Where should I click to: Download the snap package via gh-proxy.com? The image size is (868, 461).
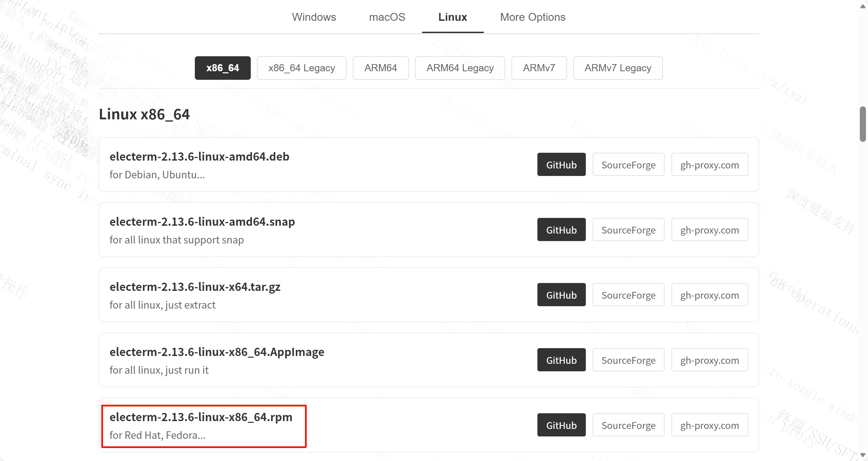click(x=709, y=230)
